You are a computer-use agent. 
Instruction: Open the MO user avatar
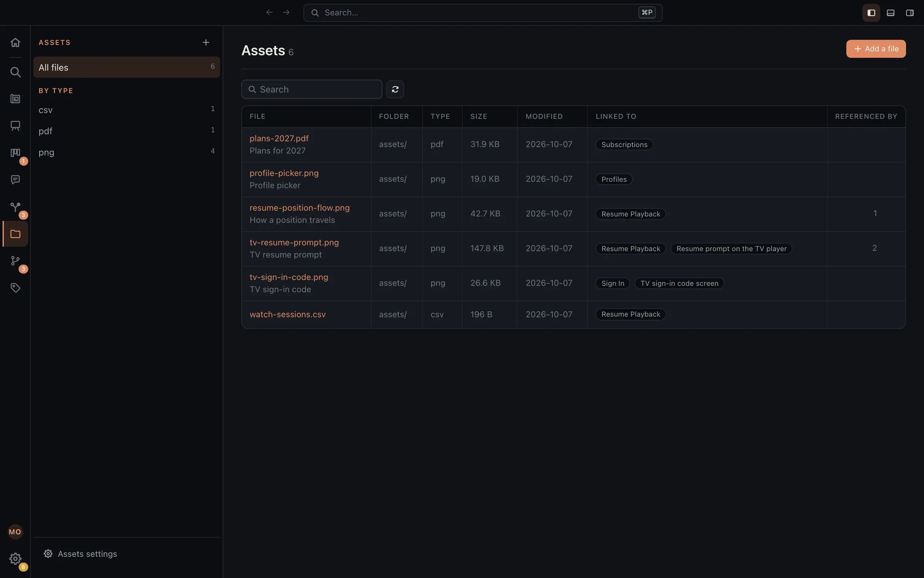coord(15,532)
